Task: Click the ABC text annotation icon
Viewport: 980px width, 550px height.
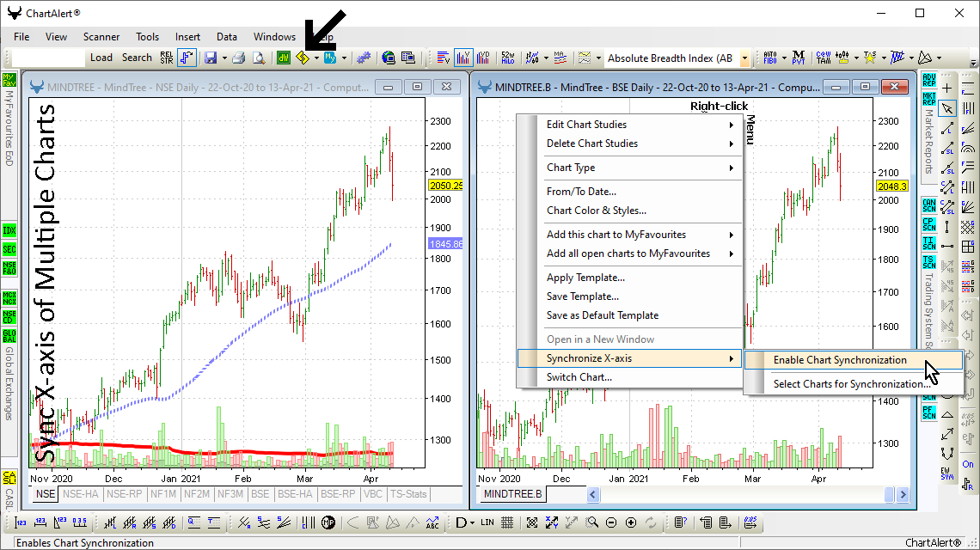Action: click(432, 522)
